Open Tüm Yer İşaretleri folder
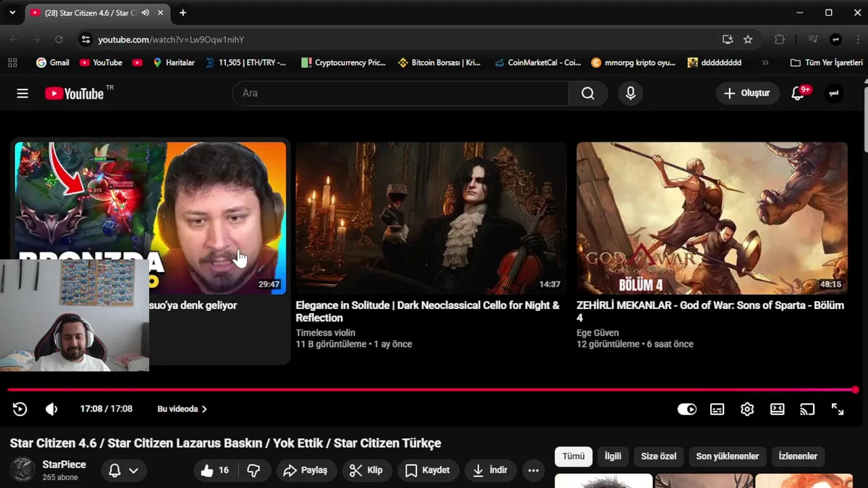 point(827,62)
